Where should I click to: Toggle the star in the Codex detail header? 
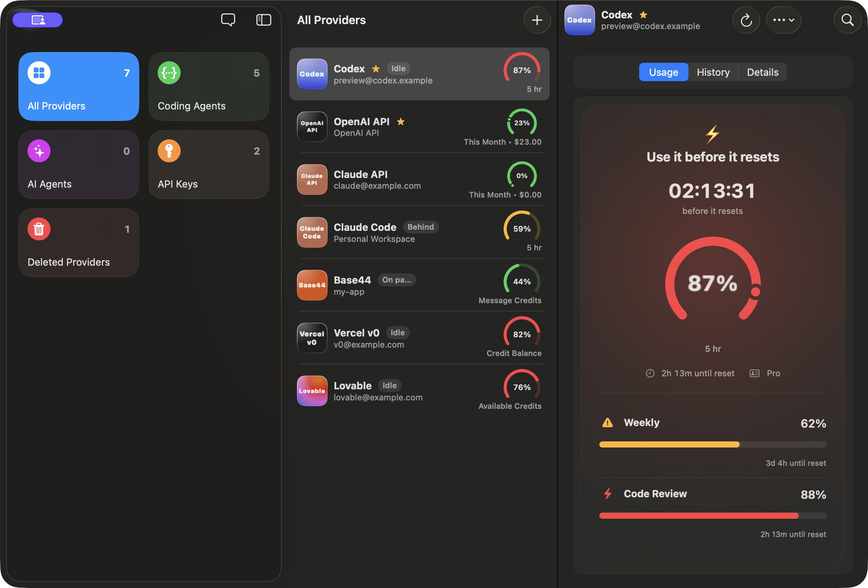pyautogui.click(x=643, y=15)
